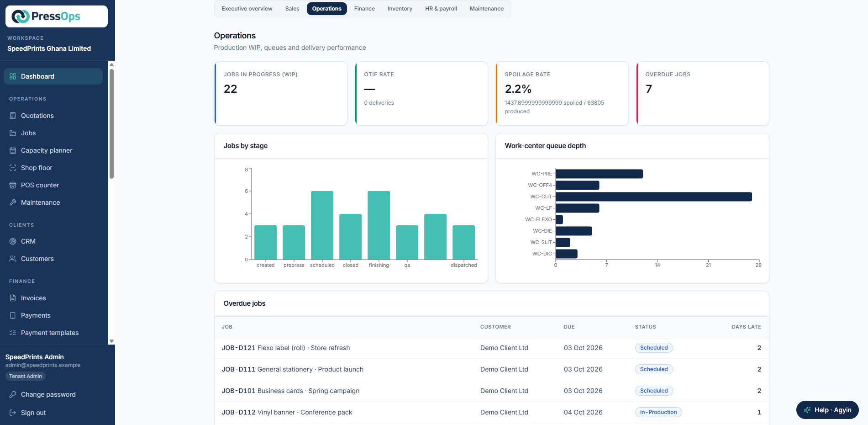Click the Customers people icon
Viewport: 868px width, 425px height.
[x=13, y=259]
